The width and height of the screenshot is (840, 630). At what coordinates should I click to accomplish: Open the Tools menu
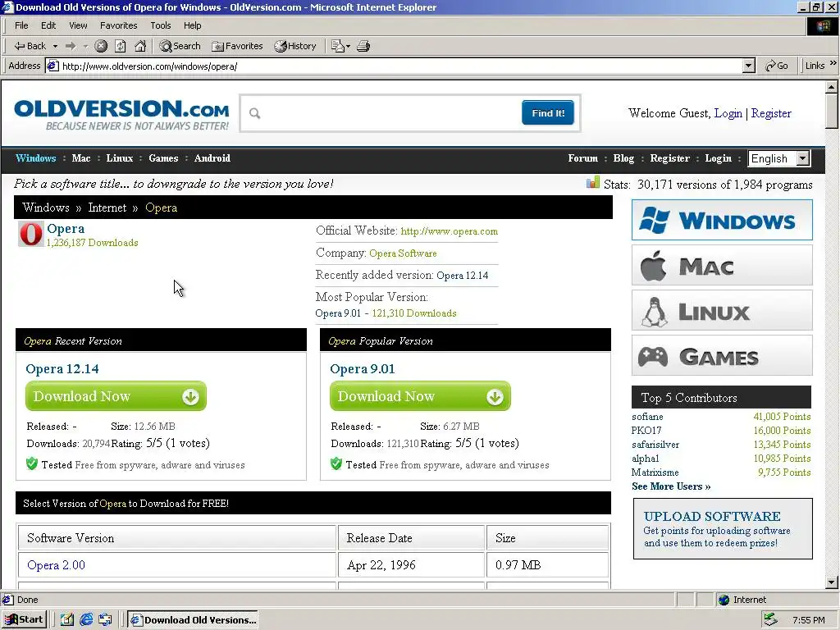point(160,25)
